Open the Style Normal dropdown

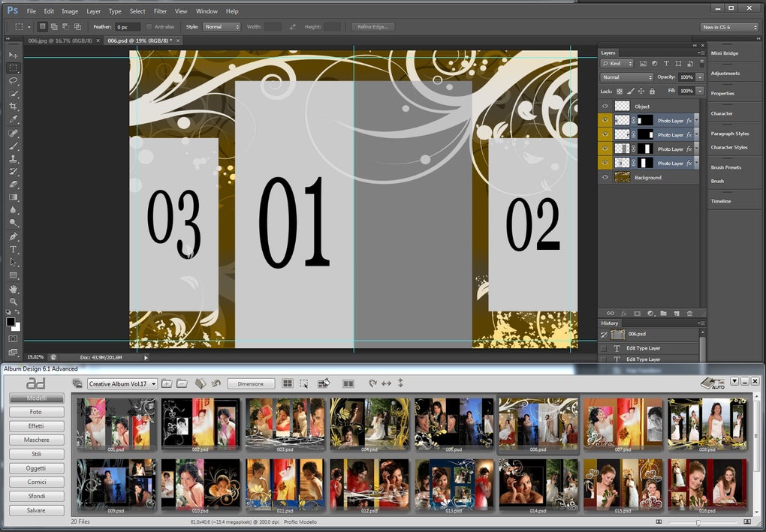click(x=222, y=27)
